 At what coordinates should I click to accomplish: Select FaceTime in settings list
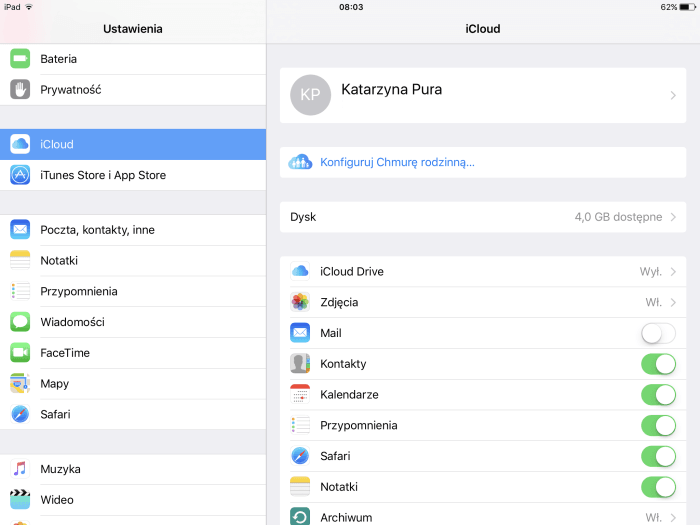133,353
